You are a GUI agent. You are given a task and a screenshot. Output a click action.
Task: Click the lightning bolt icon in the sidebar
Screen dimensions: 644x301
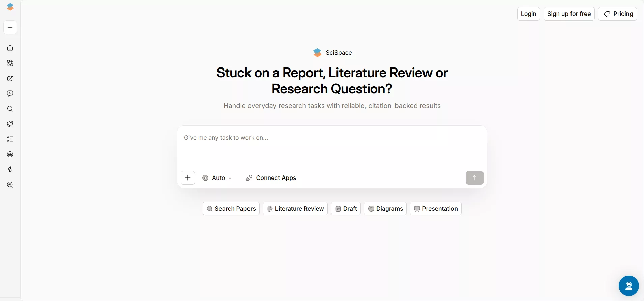(x=10, y=169)
